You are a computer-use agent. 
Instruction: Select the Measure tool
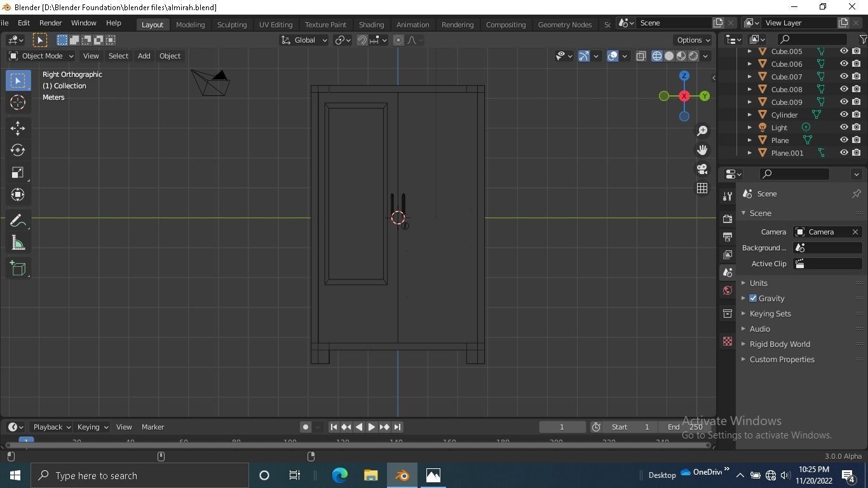point(18,243)
